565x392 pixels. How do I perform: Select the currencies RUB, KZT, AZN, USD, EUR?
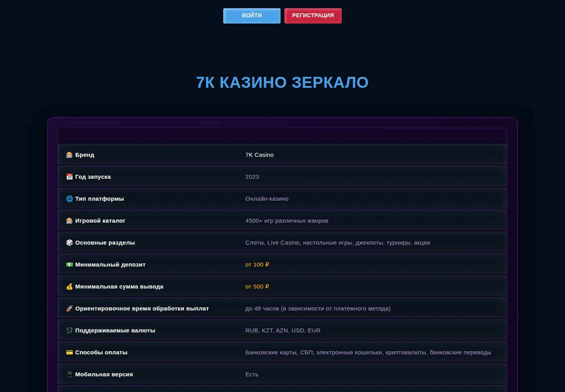point(283,330)
